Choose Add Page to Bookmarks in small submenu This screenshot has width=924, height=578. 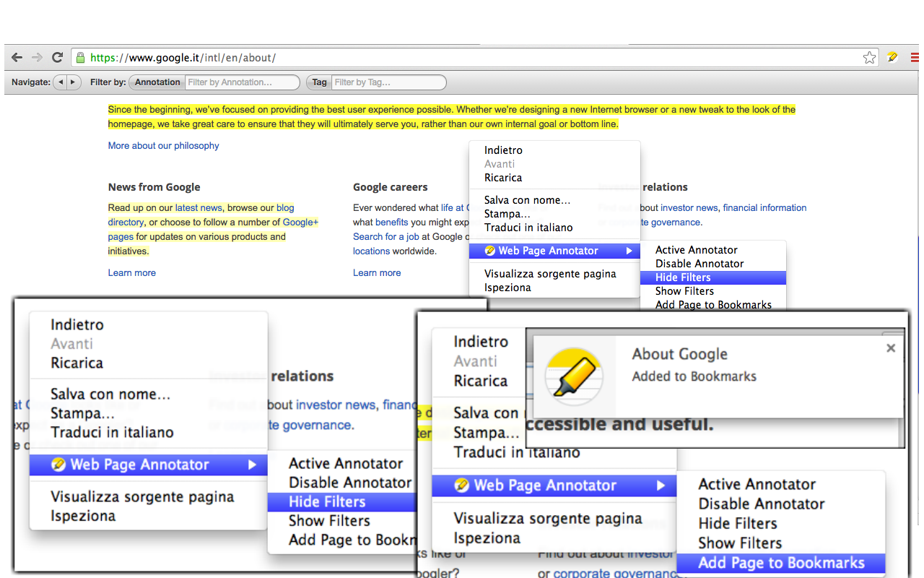(712, 304)
